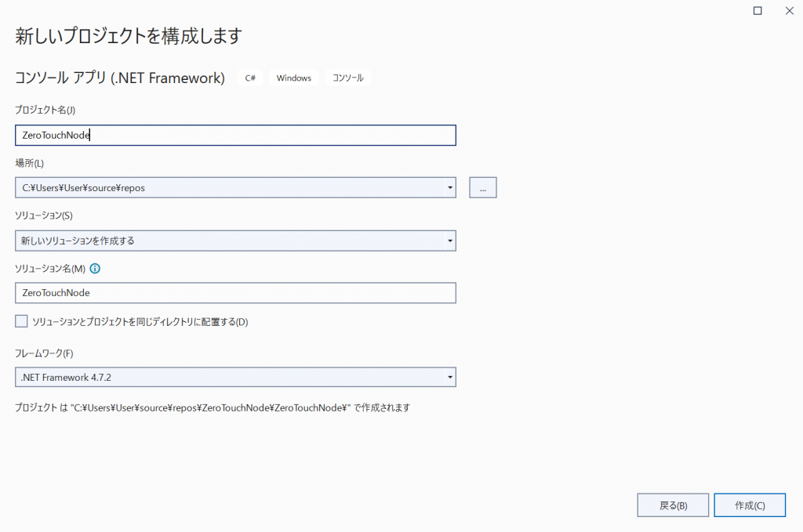Open the browse (...) button next to 場所
This screenshot has width=803, height=532.
tap(482, 187)
